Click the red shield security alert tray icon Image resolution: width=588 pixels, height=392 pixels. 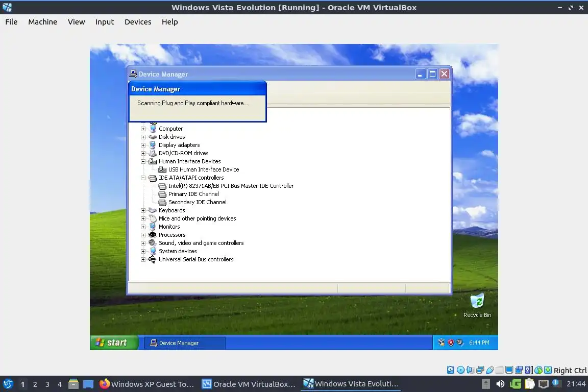pos(451,342)
